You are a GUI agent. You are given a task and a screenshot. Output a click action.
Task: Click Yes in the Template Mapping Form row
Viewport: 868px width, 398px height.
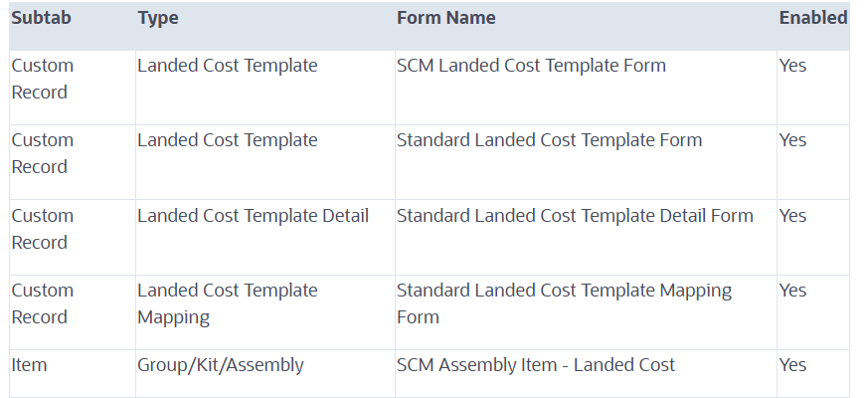click(x=792, y=291)
